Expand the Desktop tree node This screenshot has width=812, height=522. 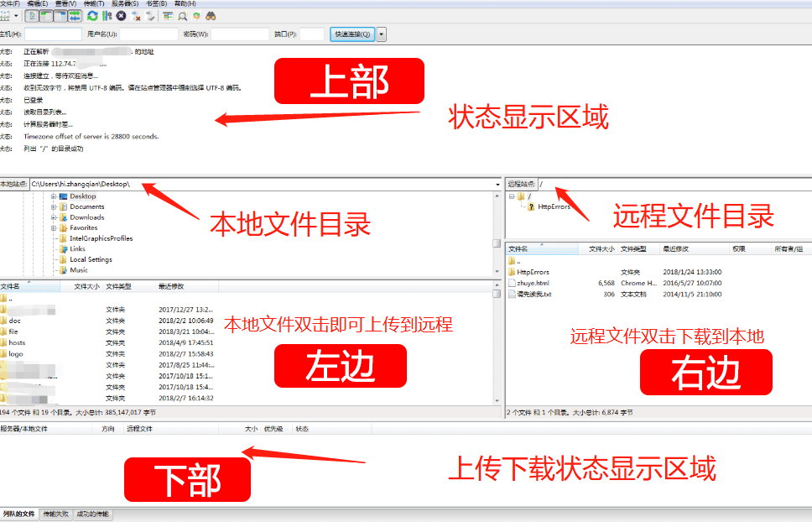point(54,196)
